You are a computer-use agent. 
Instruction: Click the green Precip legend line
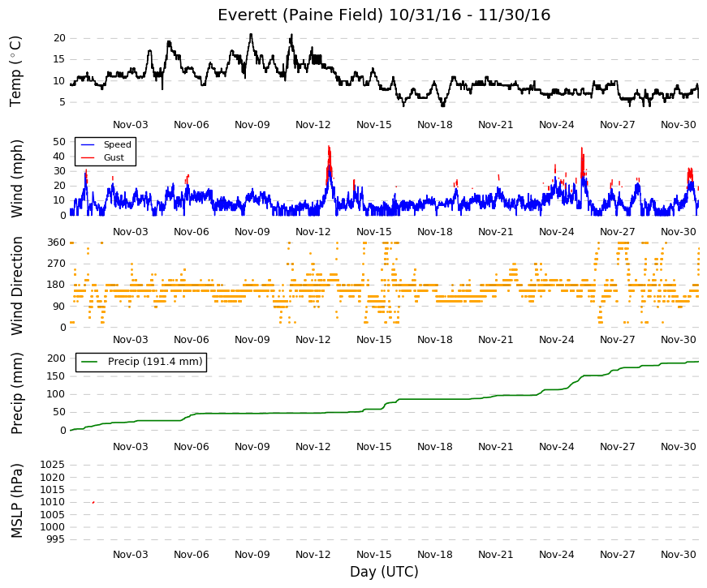(x=89, y=362)
